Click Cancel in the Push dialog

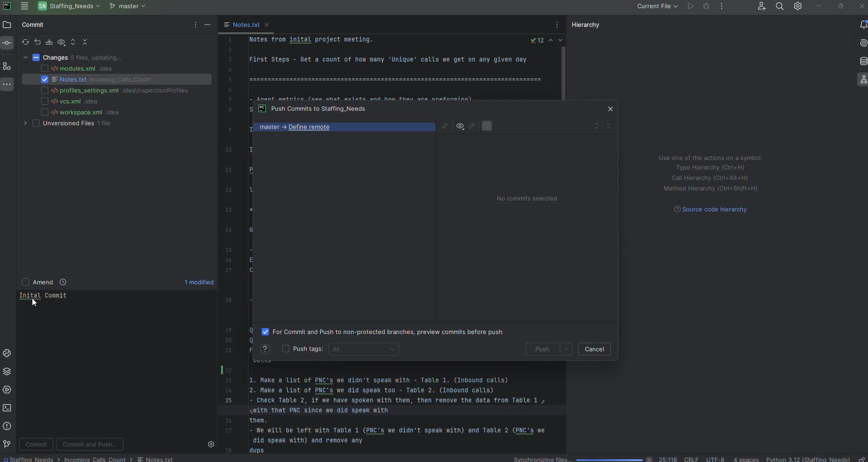[x=594, y=349]
